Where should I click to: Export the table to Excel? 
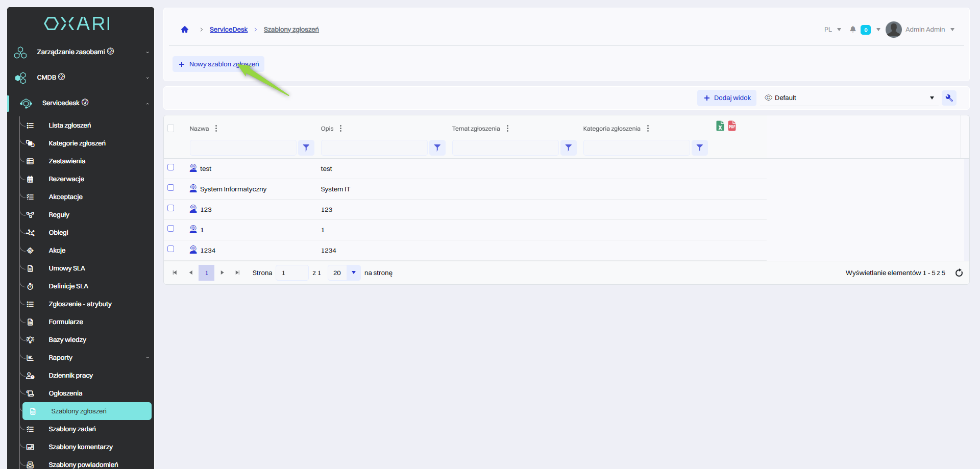[x=720, y=126]
